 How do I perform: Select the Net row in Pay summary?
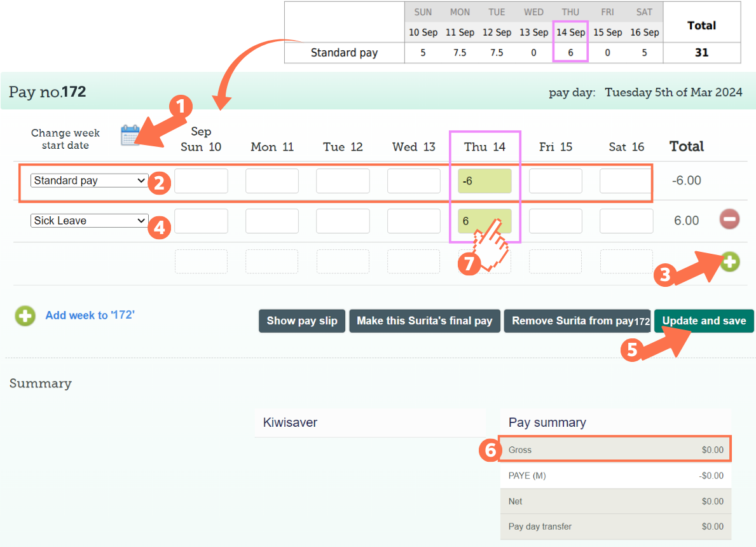(x=615, y=501)
